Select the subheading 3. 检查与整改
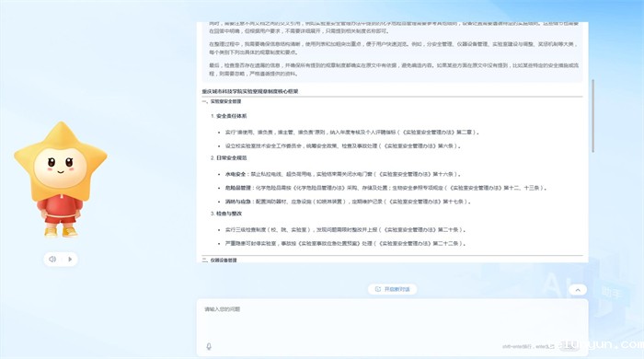 tap(226, 214)
